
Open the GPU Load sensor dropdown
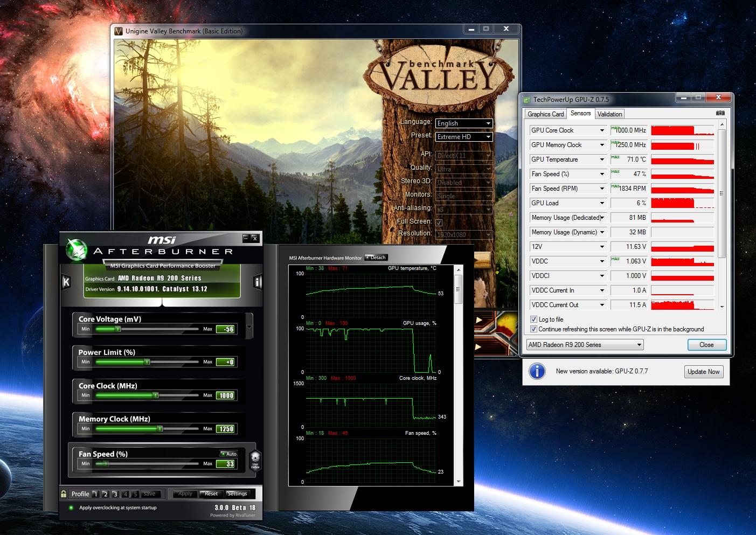[602, 203]
